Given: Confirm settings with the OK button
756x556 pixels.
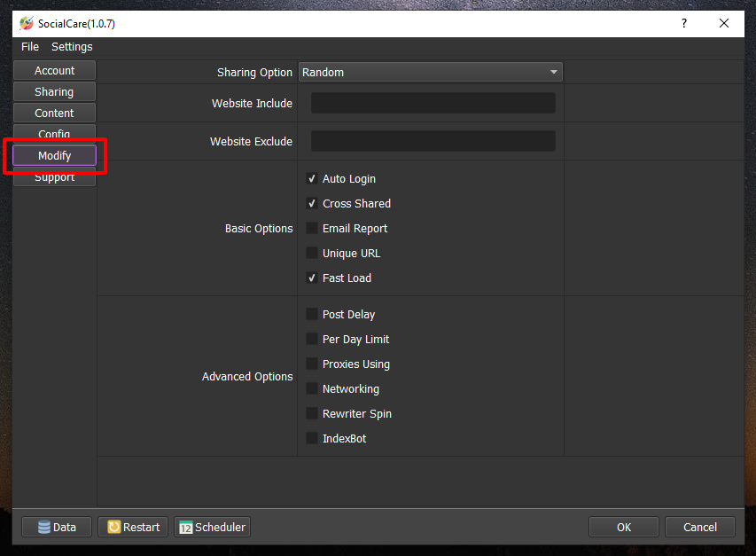Looking at the screenshot, I should (623, 527).
